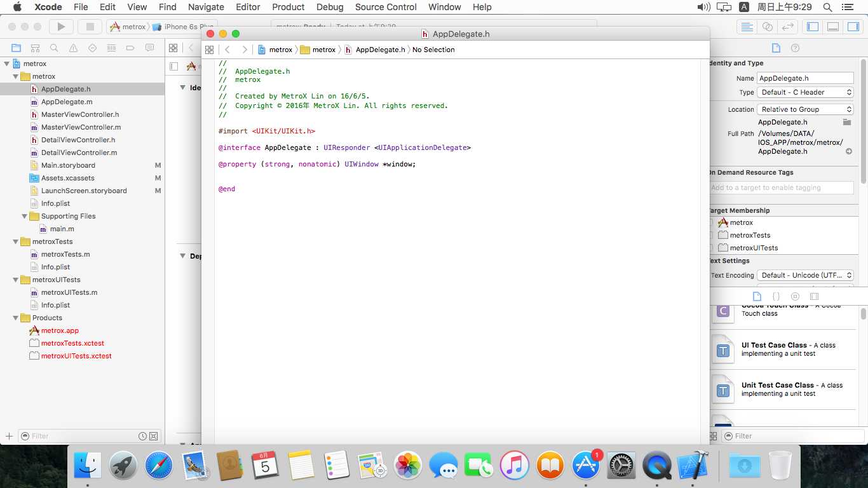Click No Selection in the jump bar

(x=433, y=50)
